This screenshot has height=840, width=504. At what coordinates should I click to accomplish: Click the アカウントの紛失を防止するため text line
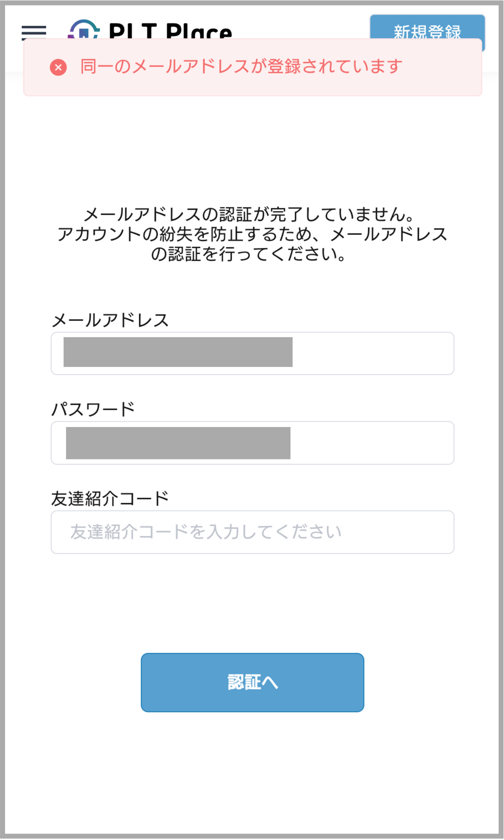click(x=252, y=234)
